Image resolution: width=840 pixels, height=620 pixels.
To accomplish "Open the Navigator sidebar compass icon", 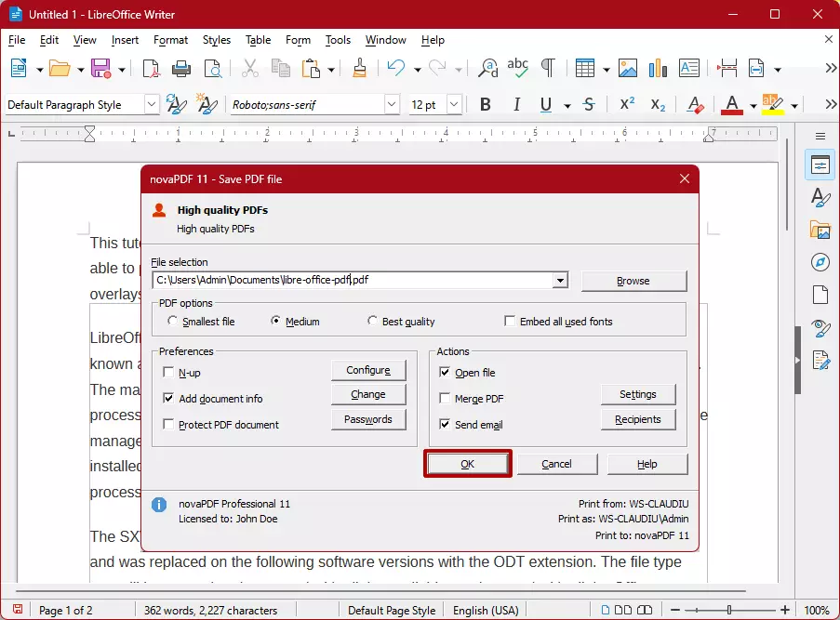I will pyautogui.click(x=820, y=261).
